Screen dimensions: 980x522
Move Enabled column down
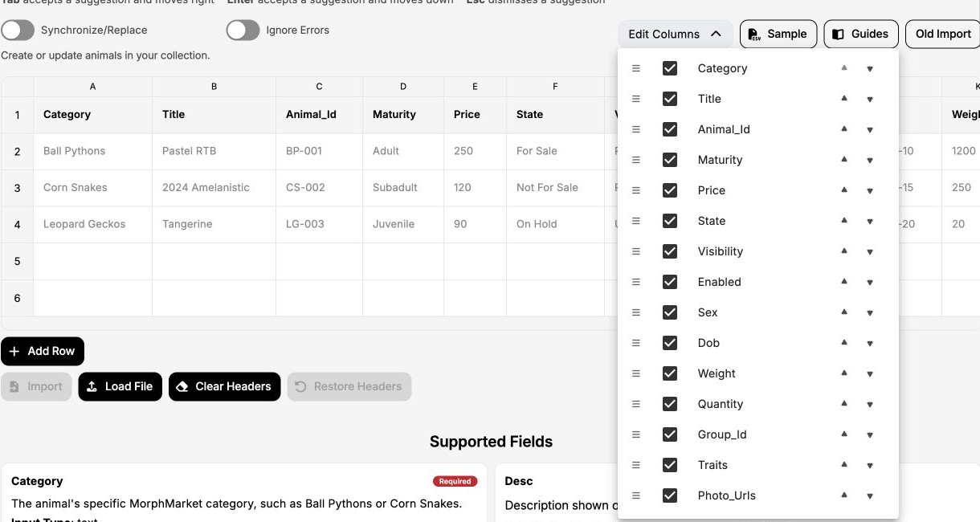pos(870,283)
